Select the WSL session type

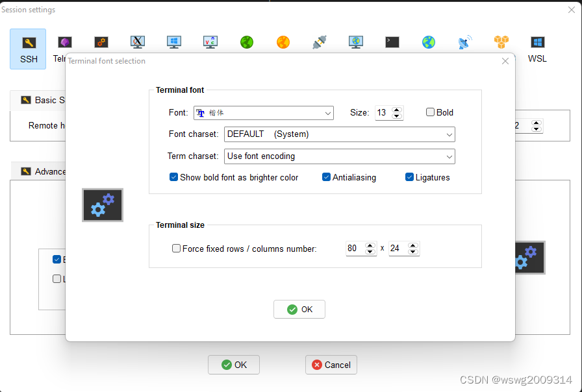537,42
